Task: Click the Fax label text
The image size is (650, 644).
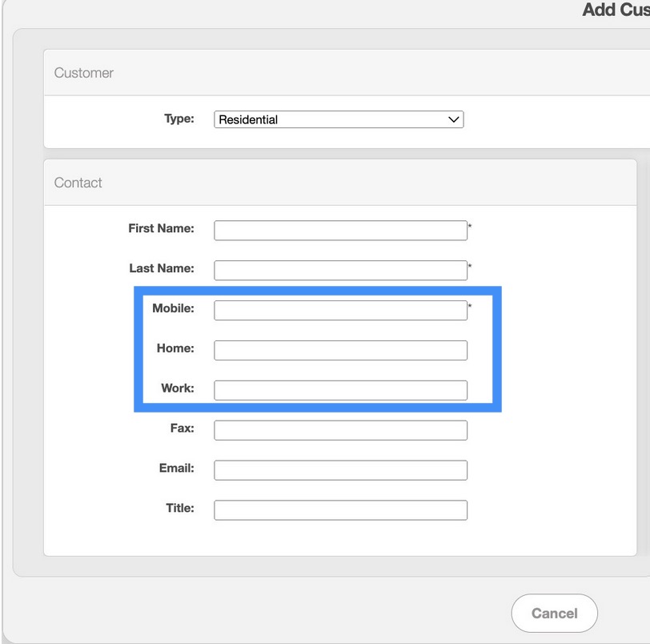Action: point(182,429)
